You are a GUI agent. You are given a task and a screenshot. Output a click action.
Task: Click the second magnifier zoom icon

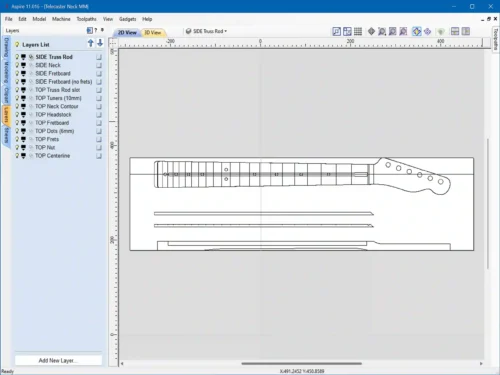393,31
